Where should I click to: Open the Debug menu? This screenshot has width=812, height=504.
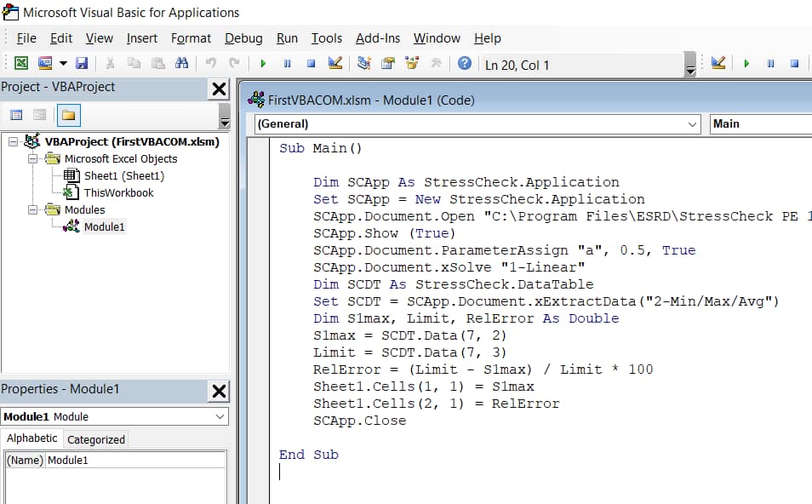tap(243, 38)
